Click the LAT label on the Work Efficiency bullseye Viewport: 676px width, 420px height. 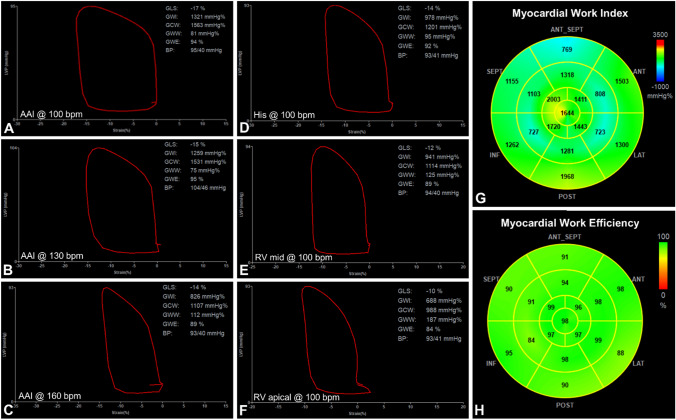point(639,364)
